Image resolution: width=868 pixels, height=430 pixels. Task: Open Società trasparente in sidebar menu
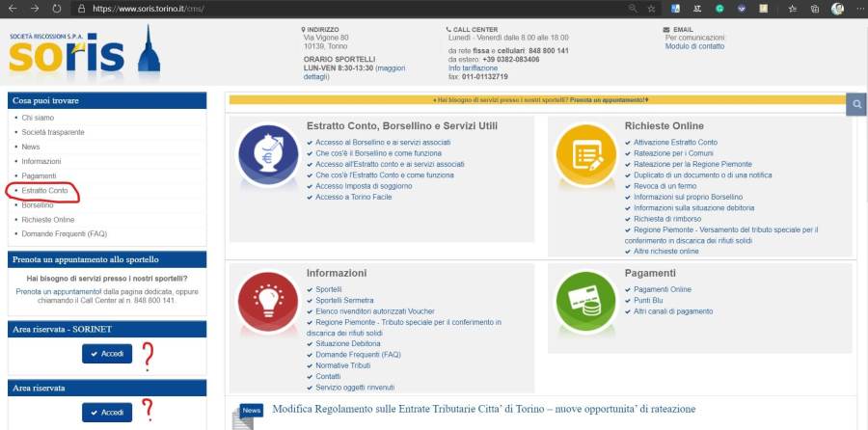click(x=52, y=132)
